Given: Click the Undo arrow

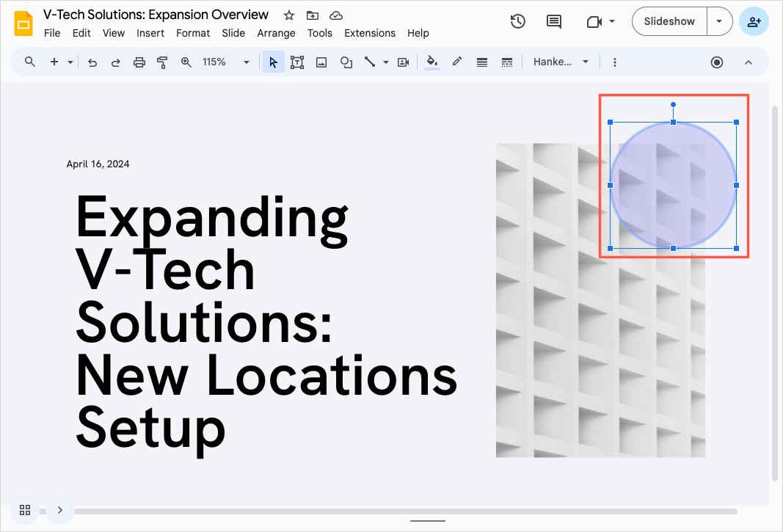Looking at the screenshot, I should tap(92, 62).
